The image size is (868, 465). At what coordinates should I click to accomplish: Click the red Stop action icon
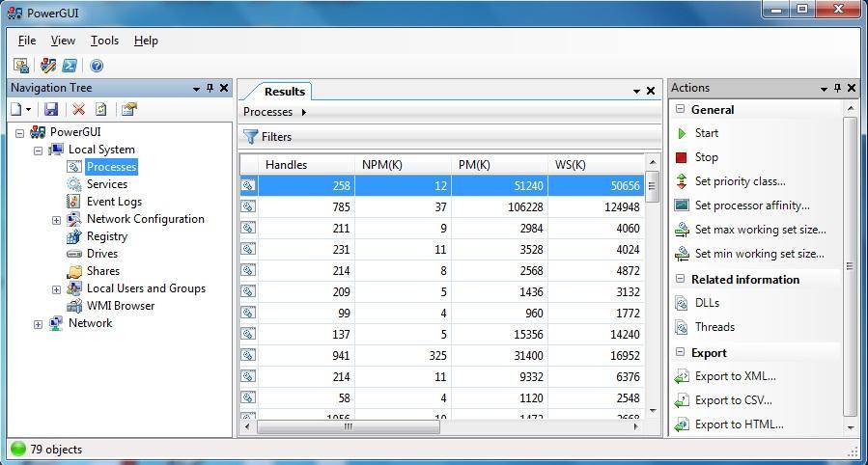click(682, 157)
